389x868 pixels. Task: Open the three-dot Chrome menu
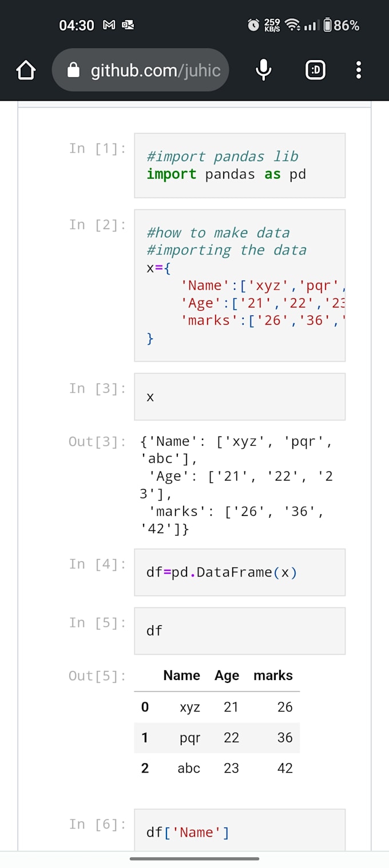[x=358, y=70]
